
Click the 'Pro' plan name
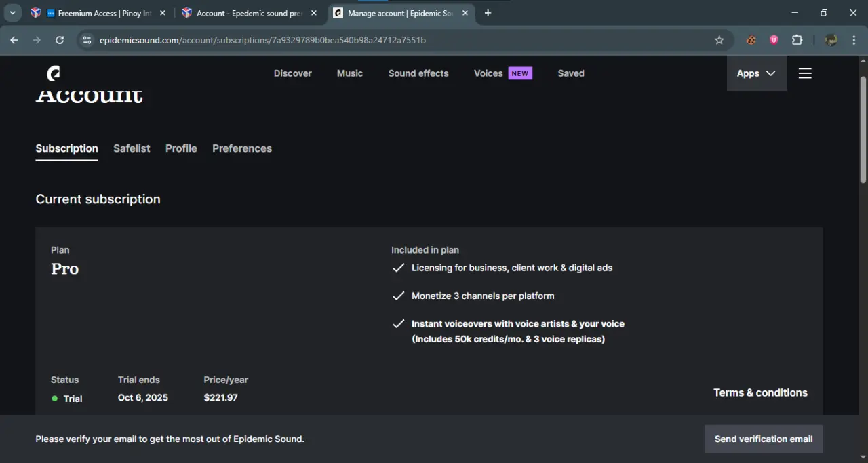(65, 269)
